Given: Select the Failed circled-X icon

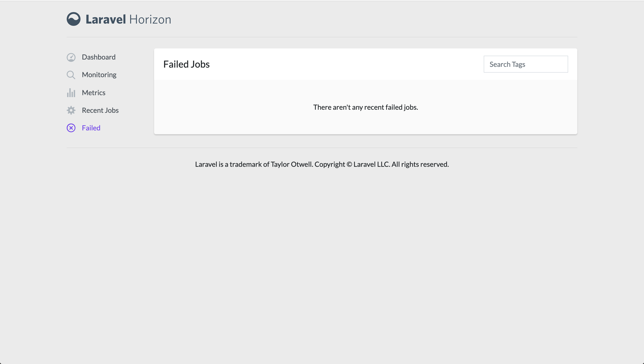Looking at the screenshot, I should click(71, 128).
